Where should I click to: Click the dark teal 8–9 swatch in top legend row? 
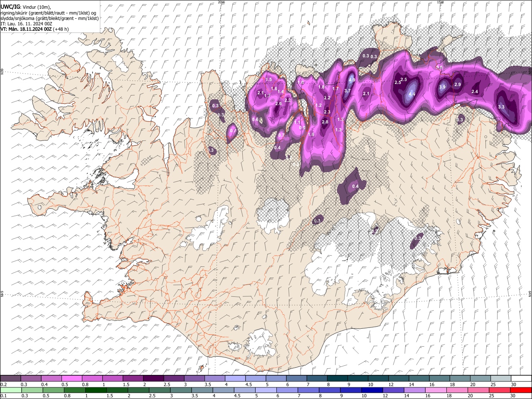tap(337, 378)
